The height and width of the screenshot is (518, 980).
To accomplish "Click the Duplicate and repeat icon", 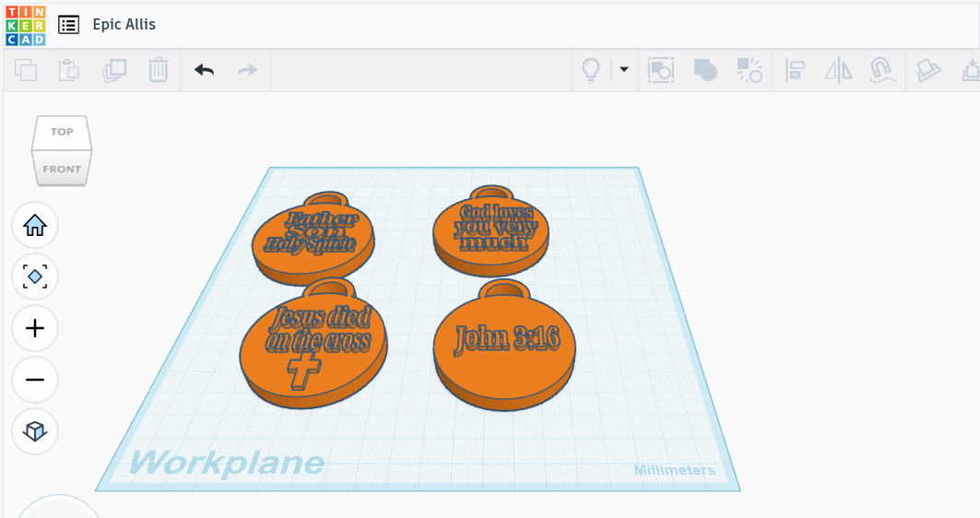I will coord(113,70).
